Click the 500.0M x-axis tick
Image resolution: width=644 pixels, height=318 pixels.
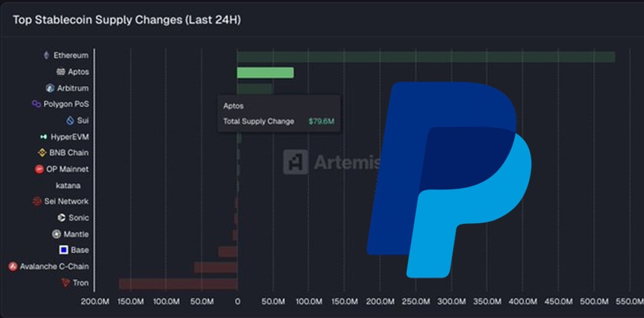click(595, 301)
